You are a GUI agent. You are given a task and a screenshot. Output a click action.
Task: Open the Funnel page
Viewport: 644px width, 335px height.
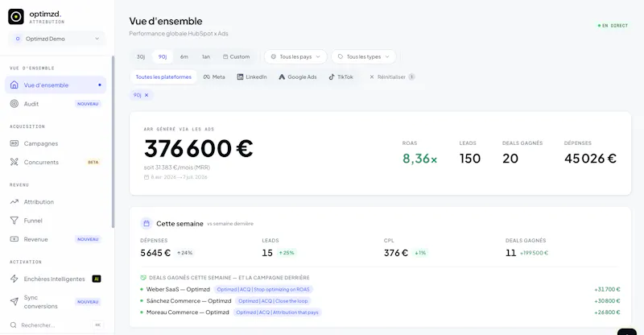[x=56, y=221]
